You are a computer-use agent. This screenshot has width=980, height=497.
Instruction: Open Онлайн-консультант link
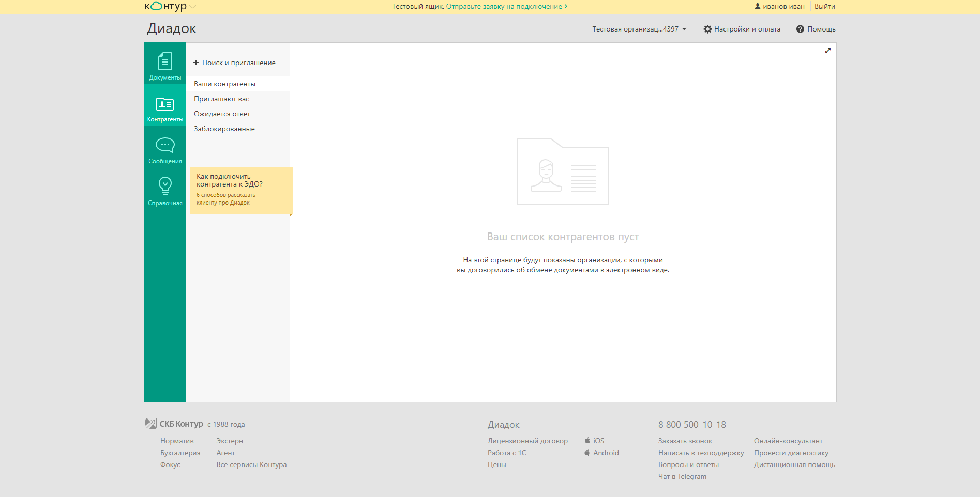click(x=788, y=441)
